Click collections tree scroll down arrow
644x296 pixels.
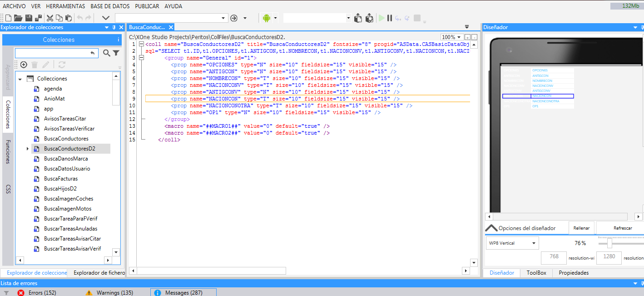tap(116, 252)
